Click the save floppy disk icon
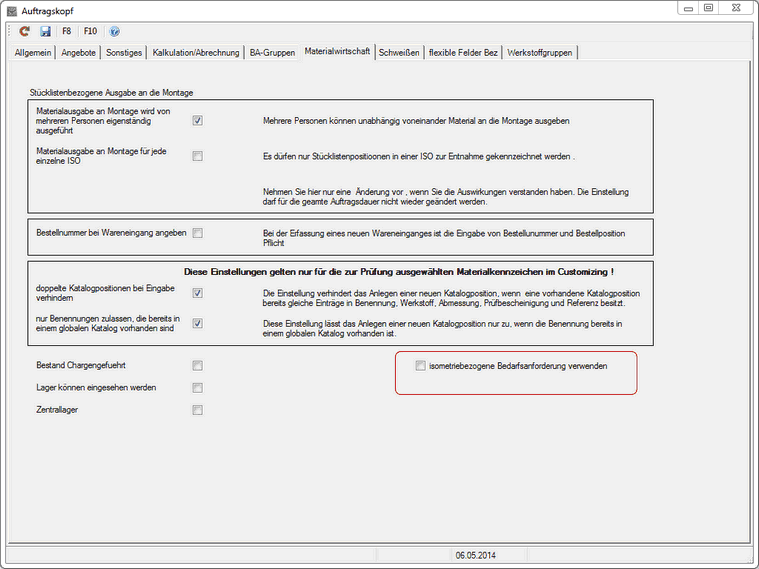759x569 pixels. click(45, 32)
